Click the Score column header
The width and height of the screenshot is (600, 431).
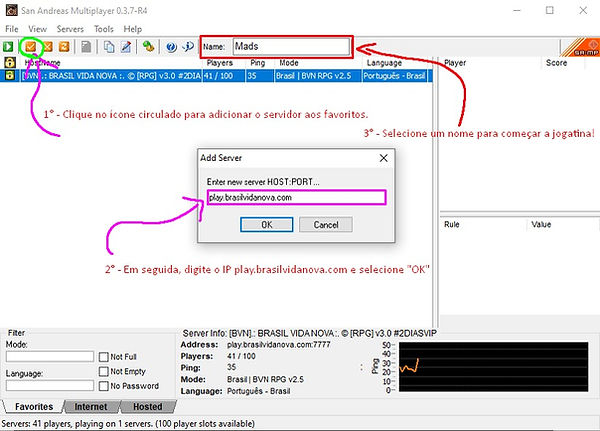(563, 63)
